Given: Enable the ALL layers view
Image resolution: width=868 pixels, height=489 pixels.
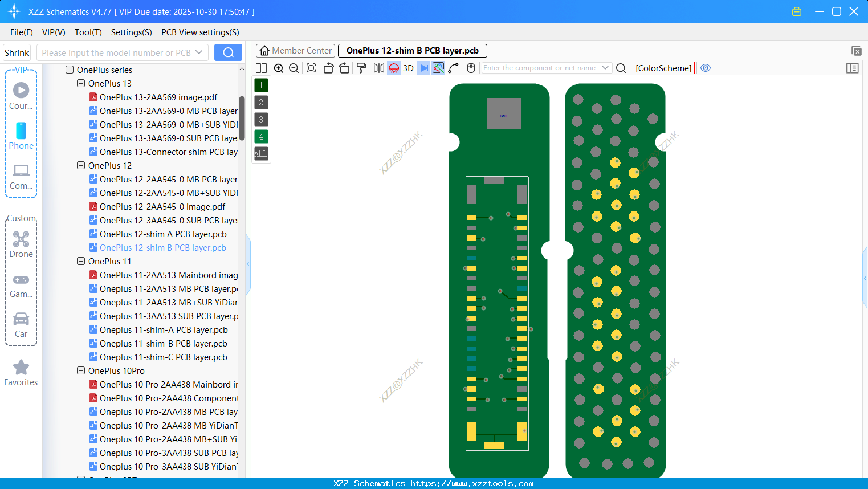Looking at the screenshot, I should pyautogui.click(x=260, y=153).
